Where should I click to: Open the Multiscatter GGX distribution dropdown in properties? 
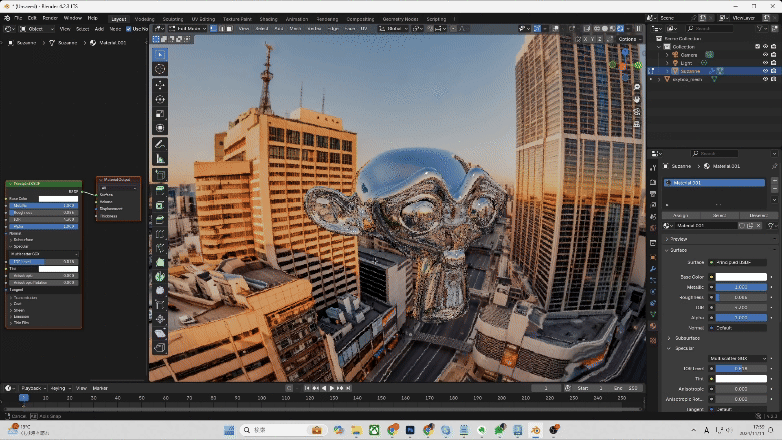[x=738, y=358]
